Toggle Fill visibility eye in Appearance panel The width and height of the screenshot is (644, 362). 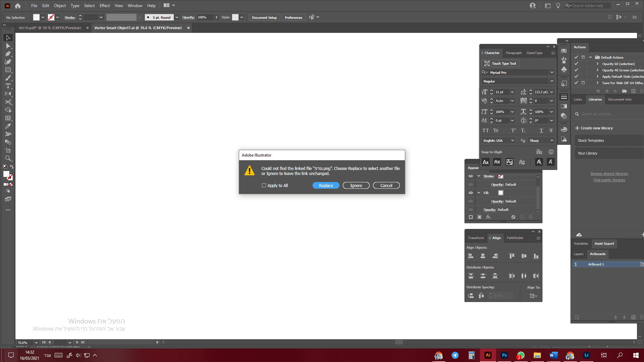[471, 193]
